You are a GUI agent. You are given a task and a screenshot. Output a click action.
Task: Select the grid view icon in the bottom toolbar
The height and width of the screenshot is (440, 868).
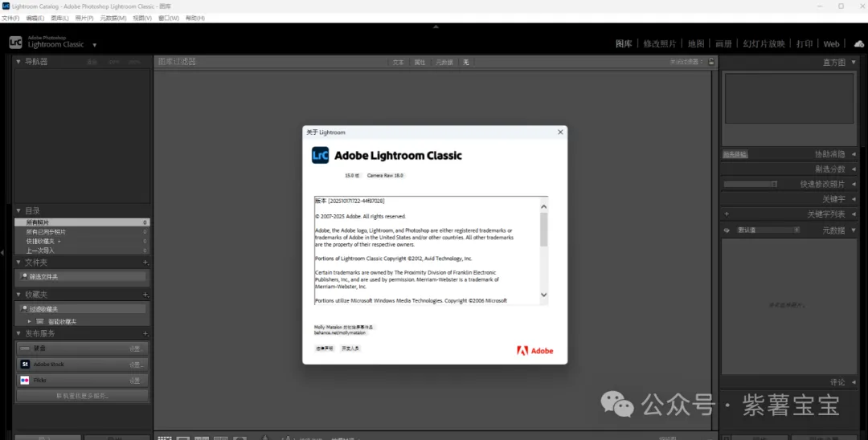coord(164,438)
